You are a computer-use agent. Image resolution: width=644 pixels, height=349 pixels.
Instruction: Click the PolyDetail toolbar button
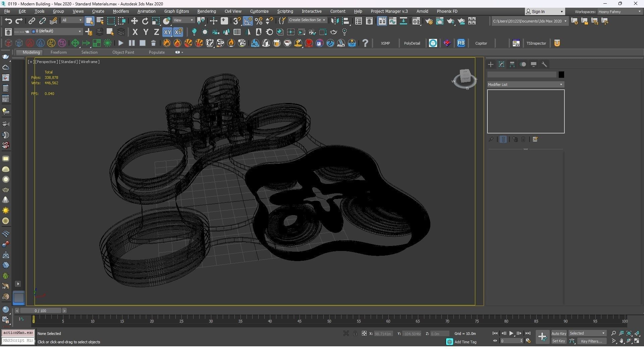click(412, 43)
